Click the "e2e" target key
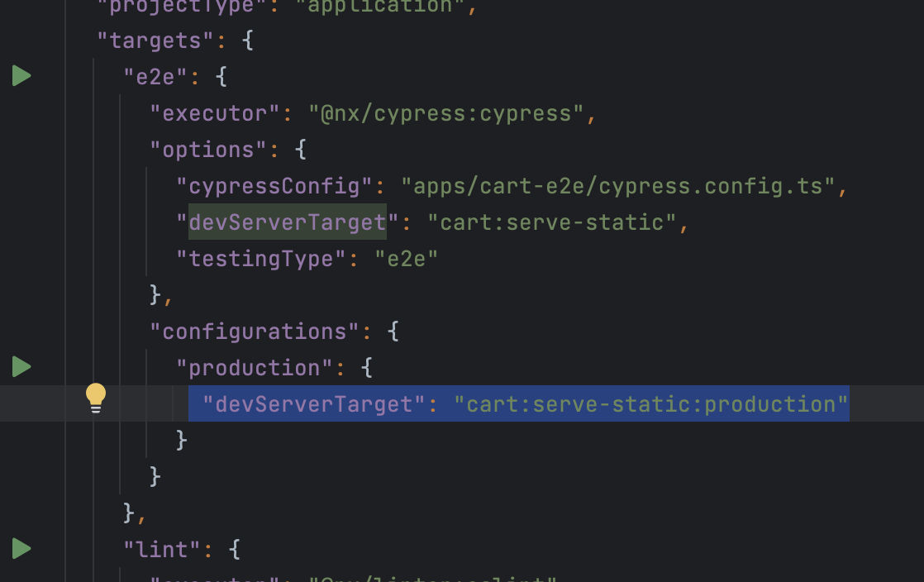Screen dimensions: 924x582 (x=155, y=77)
